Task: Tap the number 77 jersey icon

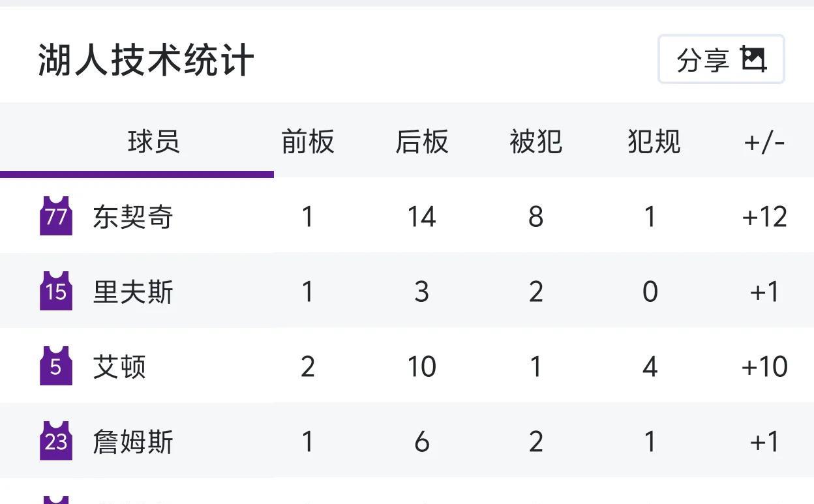Action: coord(56,216)
